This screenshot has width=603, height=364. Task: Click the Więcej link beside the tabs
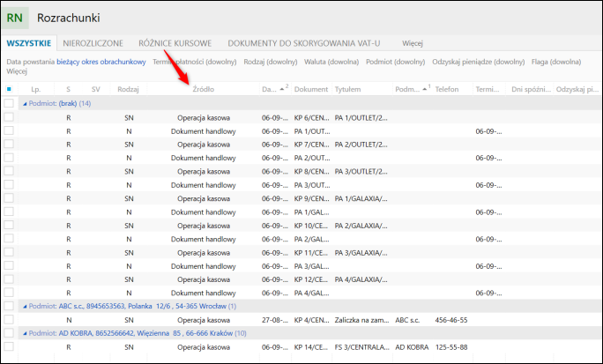pos(413,42)
